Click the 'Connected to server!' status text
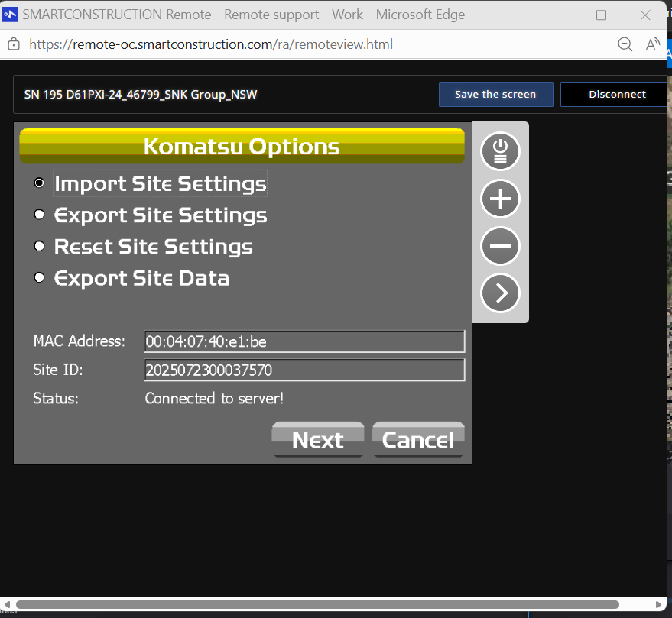 point(214,398)
